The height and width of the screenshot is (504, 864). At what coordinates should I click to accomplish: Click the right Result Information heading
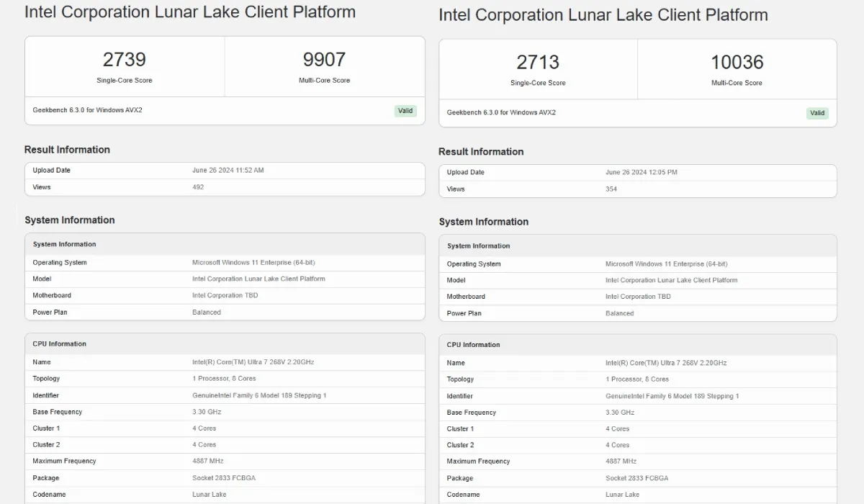[481, 152]
